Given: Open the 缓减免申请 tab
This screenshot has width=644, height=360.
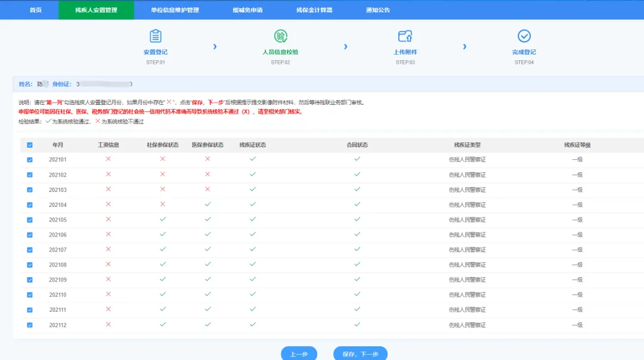Looking at the screenshot, I should (x=247, y=10).
